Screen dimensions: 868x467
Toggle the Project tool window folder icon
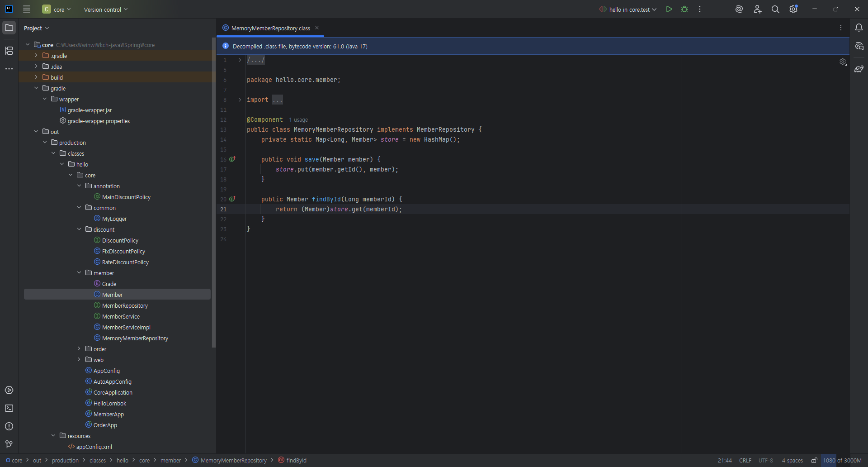pyautogui.click(x=9, y=28)
